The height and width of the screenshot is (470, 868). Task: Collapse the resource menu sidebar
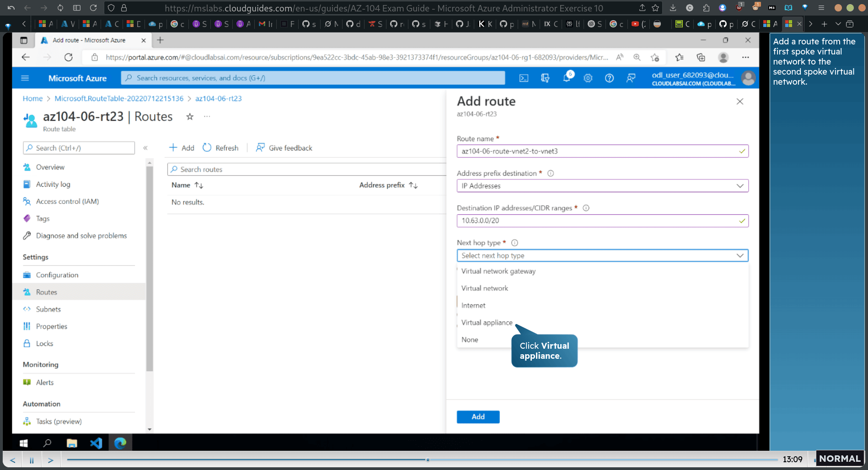tap(145, 148)
